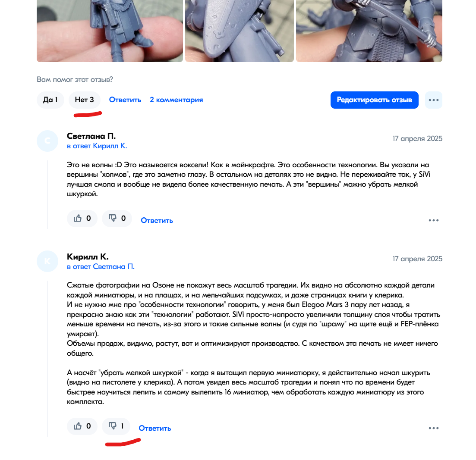Vote Да on the review helpfulness
476x460 pixels.
coord(50,100)
